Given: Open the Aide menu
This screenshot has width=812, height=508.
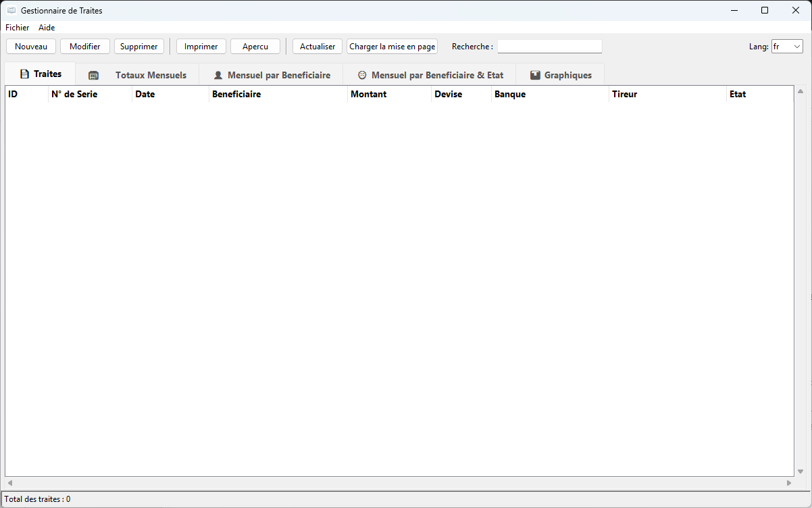Looking at the screenshot, I should point(47,28).
